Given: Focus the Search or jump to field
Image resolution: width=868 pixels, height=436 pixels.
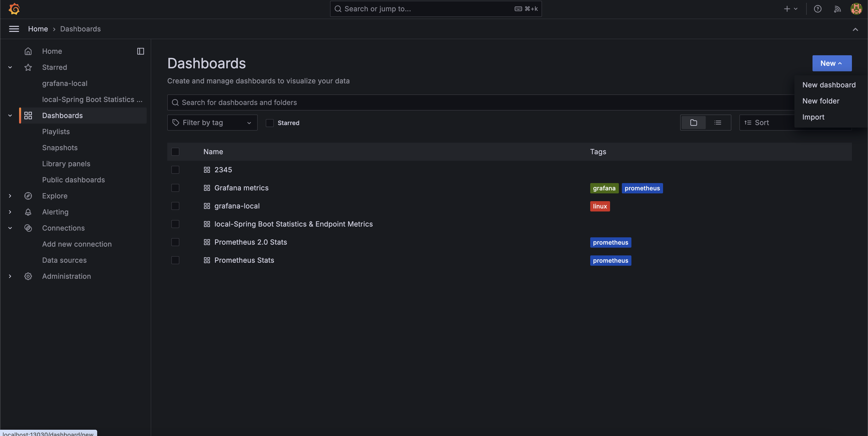Looking at the screenshot, I should (x=436, y=9).
